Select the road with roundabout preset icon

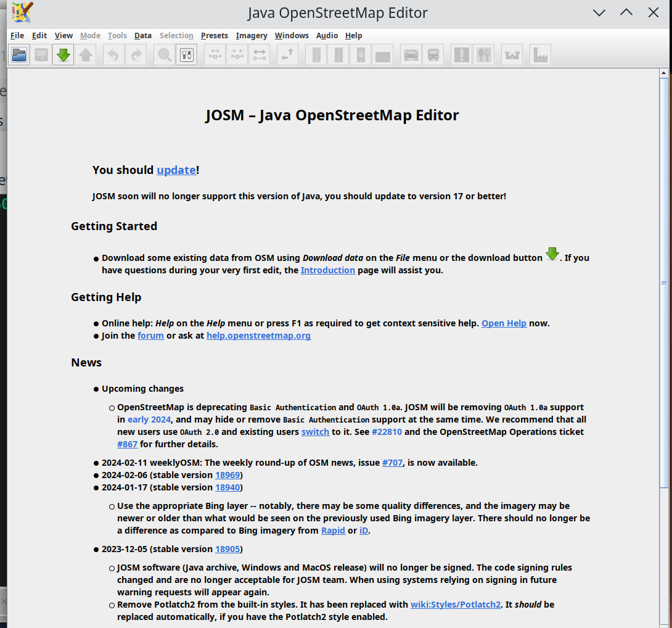(x=361, y=55)
